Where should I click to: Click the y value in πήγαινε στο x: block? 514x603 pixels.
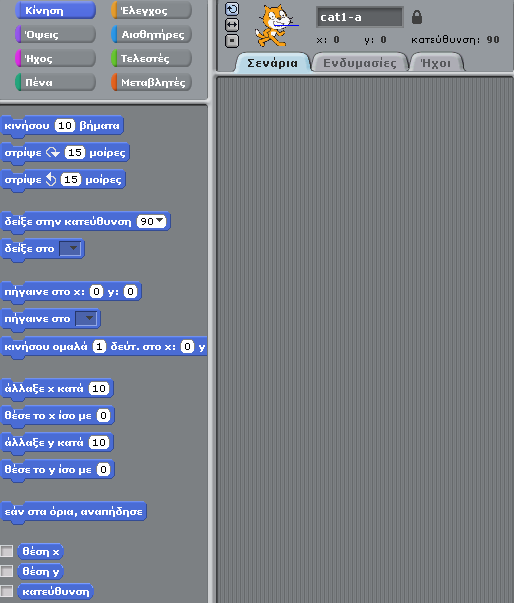click(131, 292)
